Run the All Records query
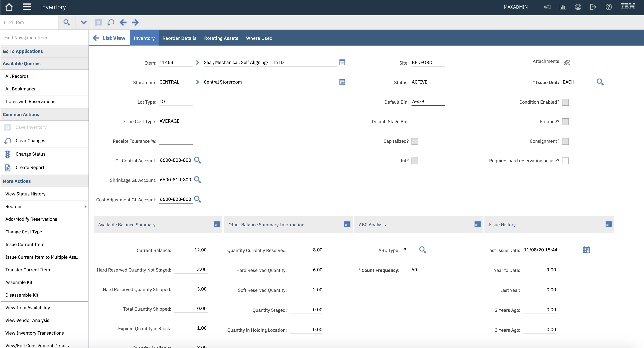644x348 pixels. pos(17,76)
